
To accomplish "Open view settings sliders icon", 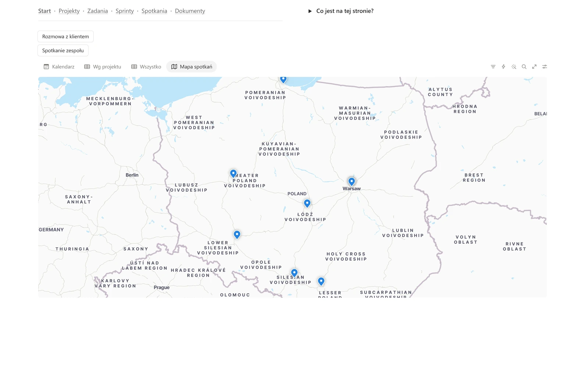I will 545,67.
